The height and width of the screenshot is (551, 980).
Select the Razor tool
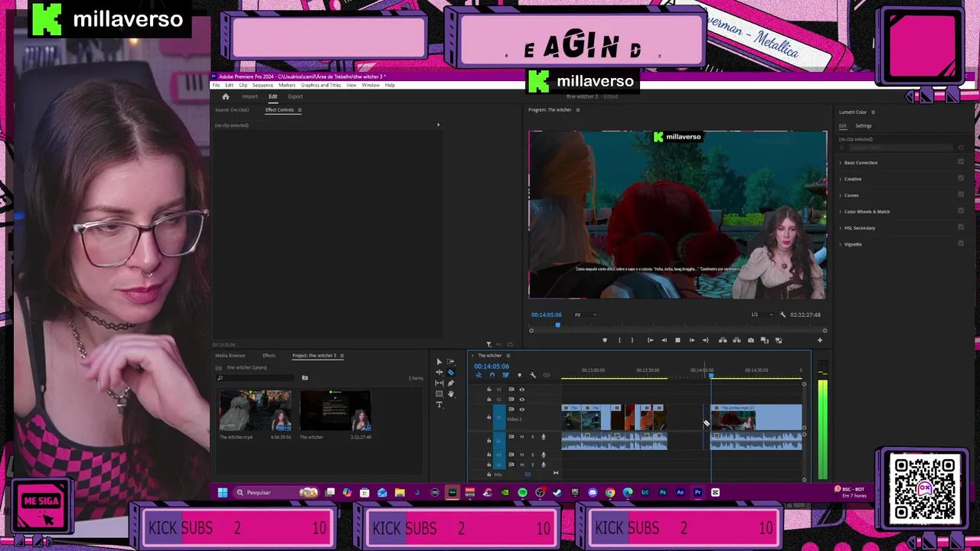[450, 373]
